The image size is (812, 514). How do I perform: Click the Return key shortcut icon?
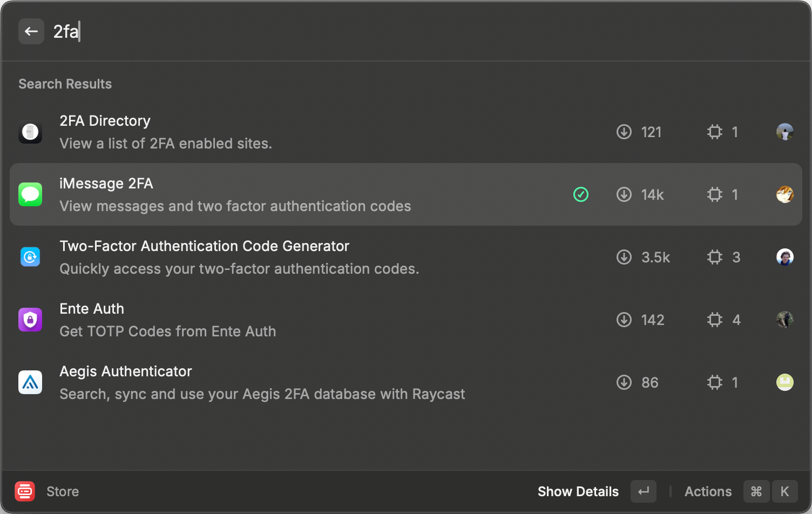point(644,491)
